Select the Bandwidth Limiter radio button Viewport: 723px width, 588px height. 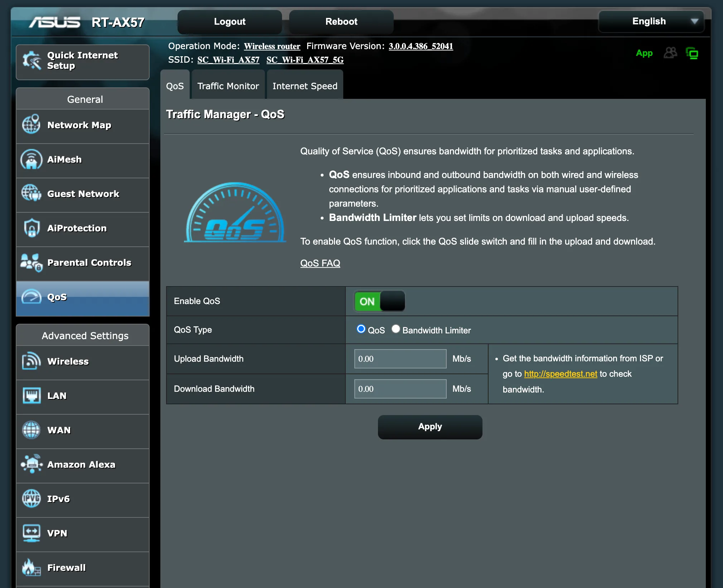396,329
